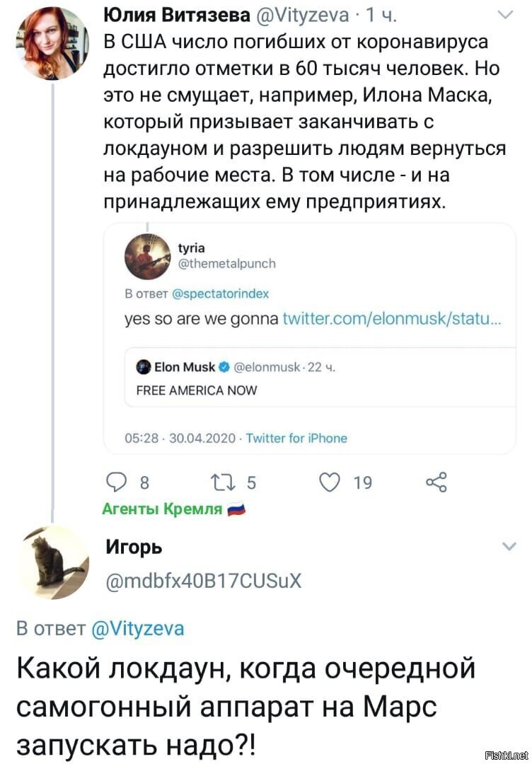Click Elon Musk's verified badge
532x764 pixels.
coord(224,367)
